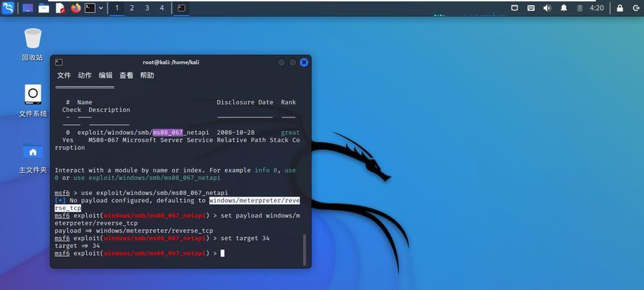644x290 pixels.
Task: Click 'payload ⇒ windows/meterpreter/reverse_tcp' line
Action: tap(134, 231)
